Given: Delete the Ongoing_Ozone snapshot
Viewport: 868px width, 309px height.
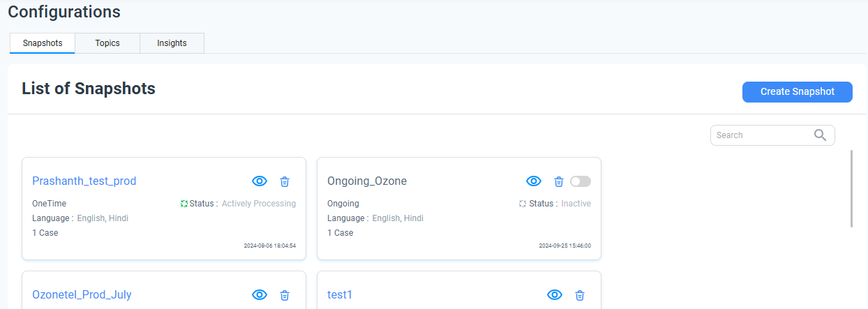Looking at the screenshot, I should pyautogui.click(x=559, y=181).
